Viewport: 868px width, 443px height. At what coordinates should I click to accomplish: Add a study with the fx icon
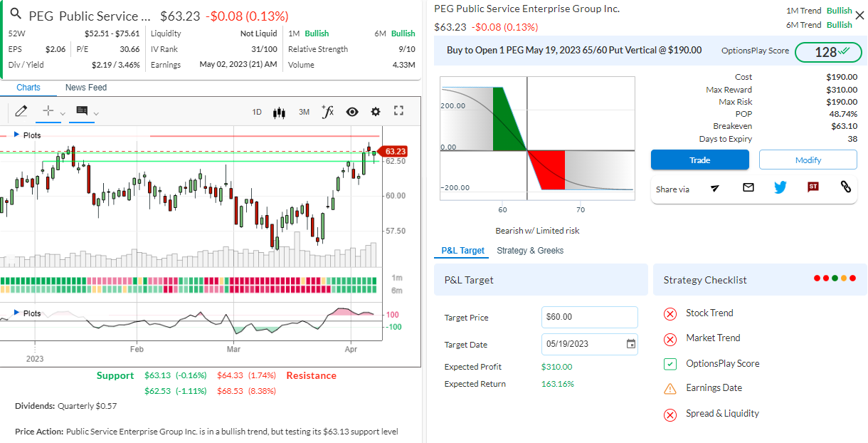coord(328,111)
